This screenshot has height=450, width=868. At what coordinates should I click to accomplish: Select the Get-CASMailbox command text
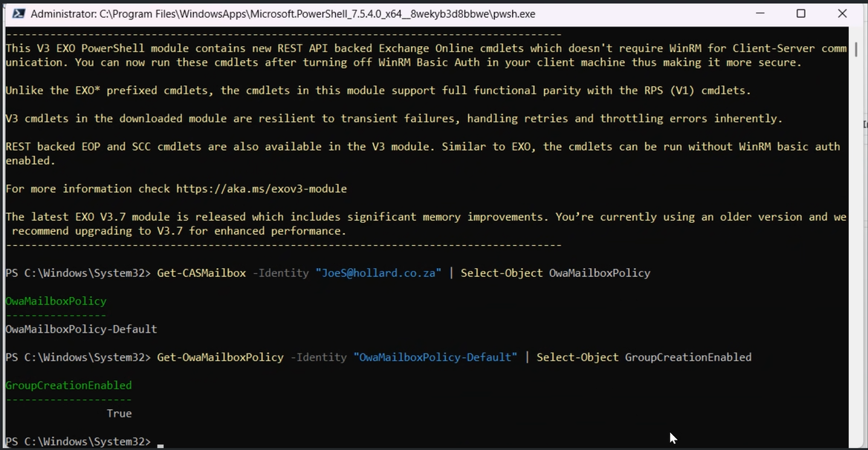tap(201, 273)
